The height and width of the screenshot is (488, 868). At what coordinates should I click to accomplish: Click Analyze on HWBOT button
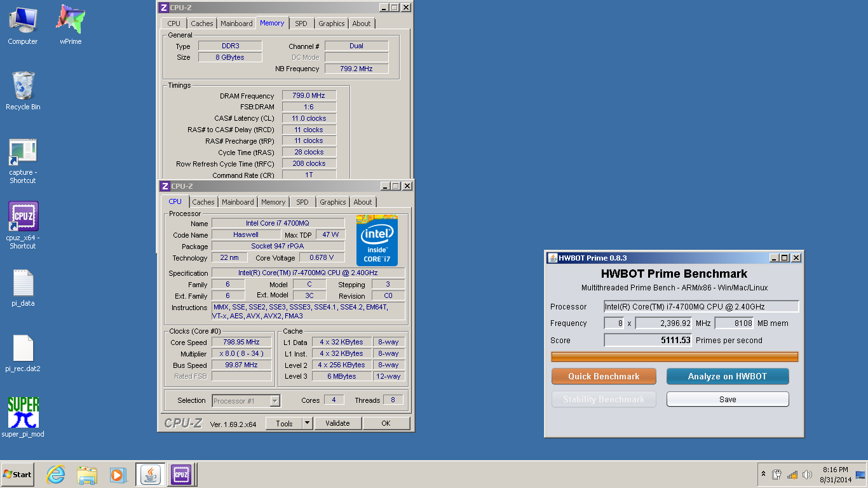pyautogui.click(x=728, y=376)
